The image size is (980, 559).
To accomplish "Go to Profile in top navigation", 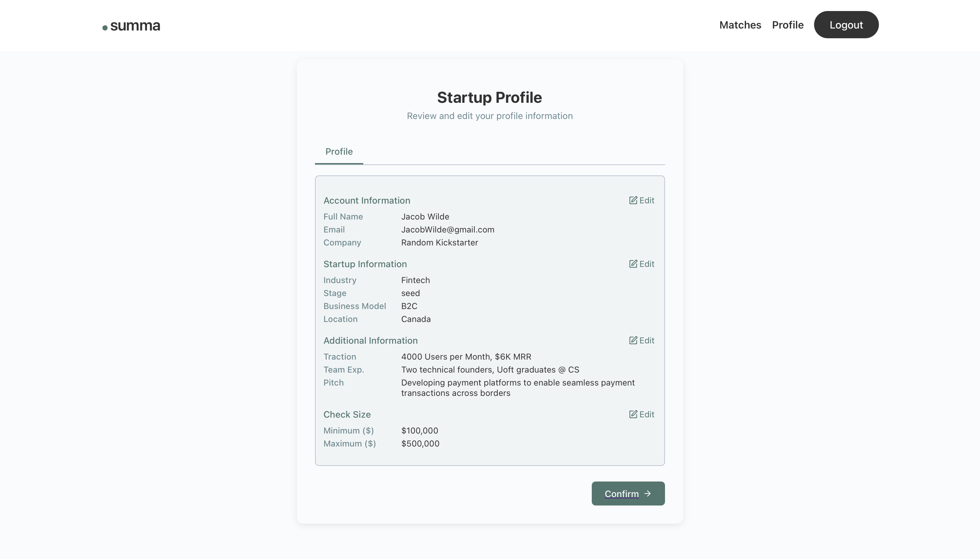I will coord(787,25).
